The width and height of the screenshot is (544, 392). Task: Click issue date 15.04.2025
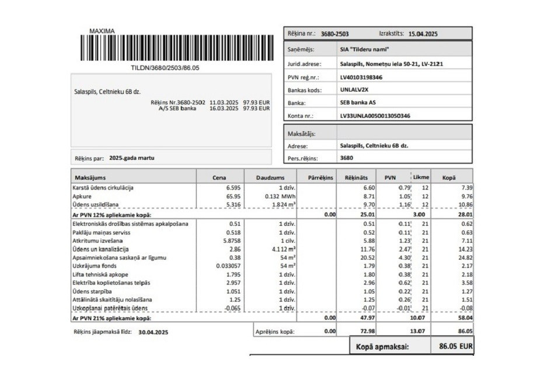pyautogui.click(x=423, y=34)
